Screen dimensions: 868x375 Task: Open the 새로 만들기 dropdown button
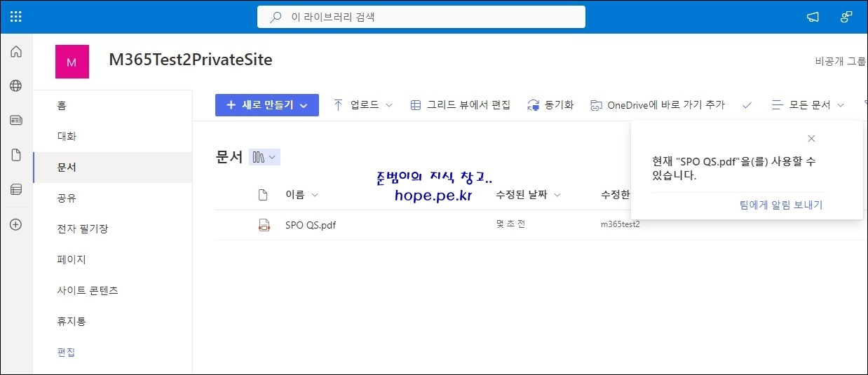click(x=267, y=105)
